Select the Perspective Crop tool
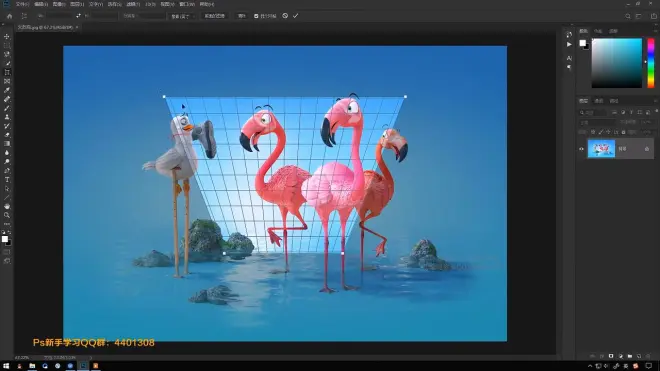The image size is (660, 371). point(7,72)
